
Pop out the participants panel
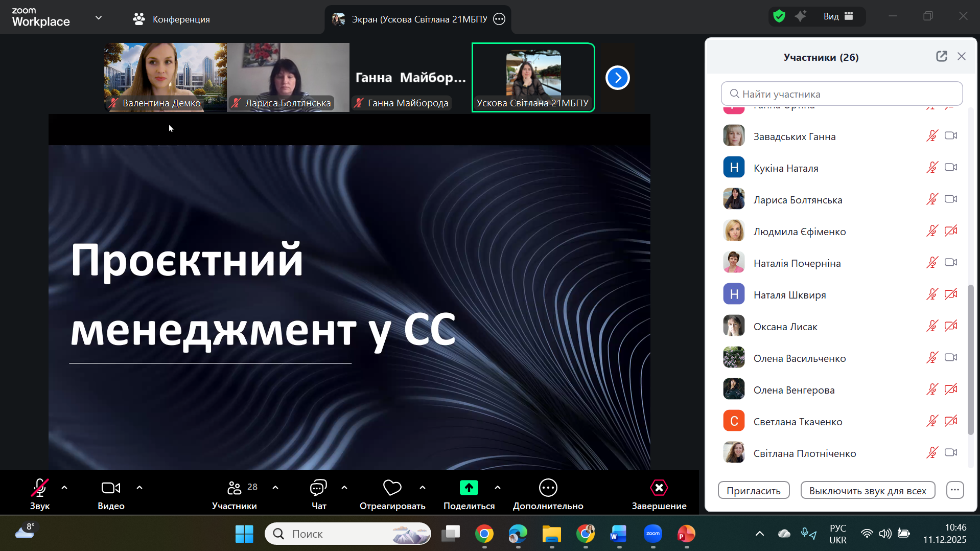(942, 56)
